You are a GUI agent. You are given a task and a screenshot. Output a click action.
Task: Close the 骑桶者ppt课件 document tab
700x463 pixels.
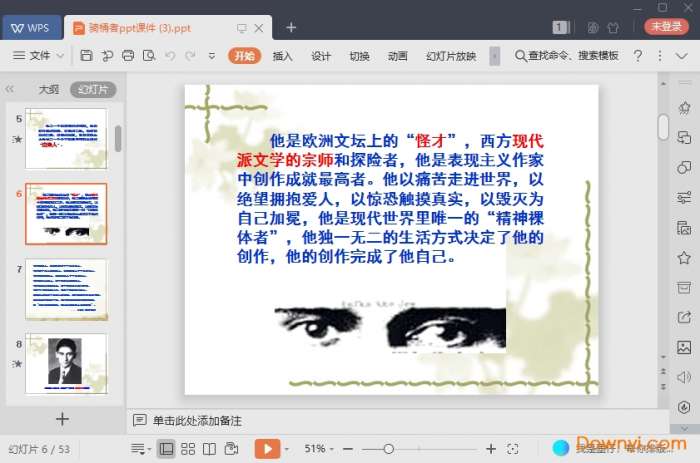259,28
